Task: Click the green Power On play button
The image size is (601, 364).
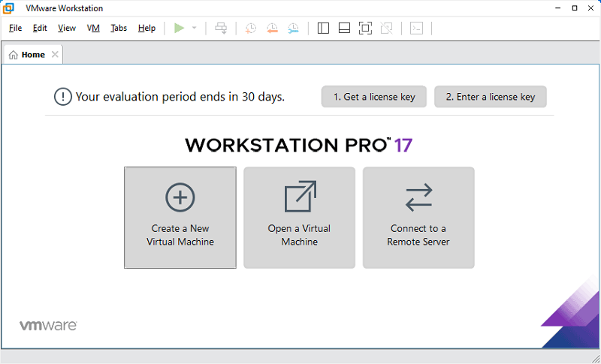Action: click(179, 28)
